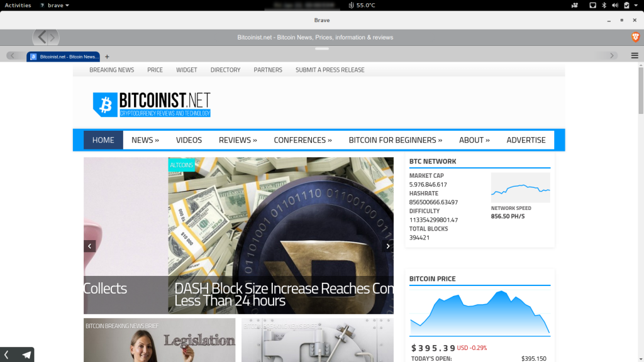The height and width of the screenshot is (362, 644).
Task: Open the Bluetooth indicator in top bar
Action: coord(604,5)
